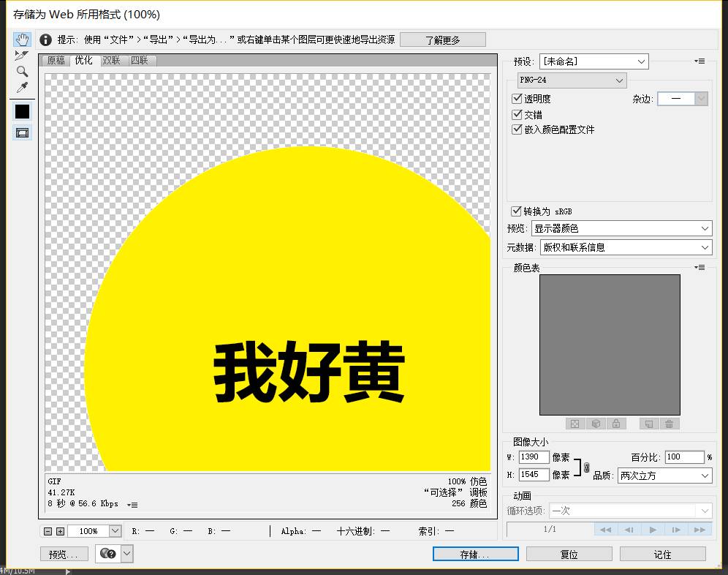Open the 预览 显示器颜色 dropdown

[x=622, y=228]
